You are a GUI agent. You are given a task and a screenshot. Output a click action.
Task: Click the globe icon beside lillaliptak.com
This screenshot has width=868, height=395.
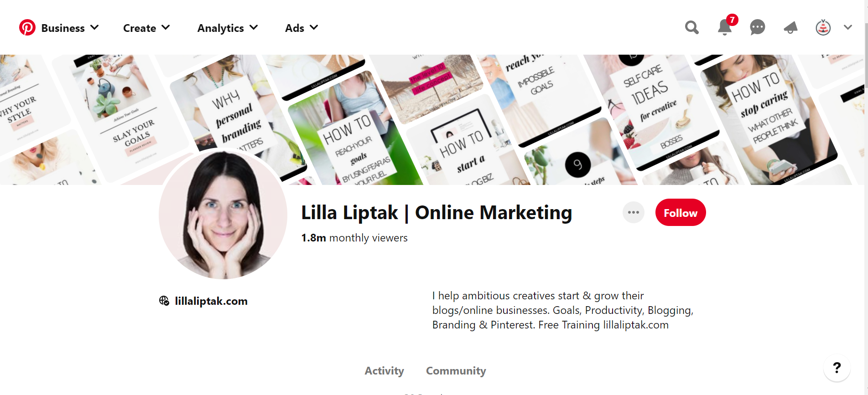(x=164, y=301)
